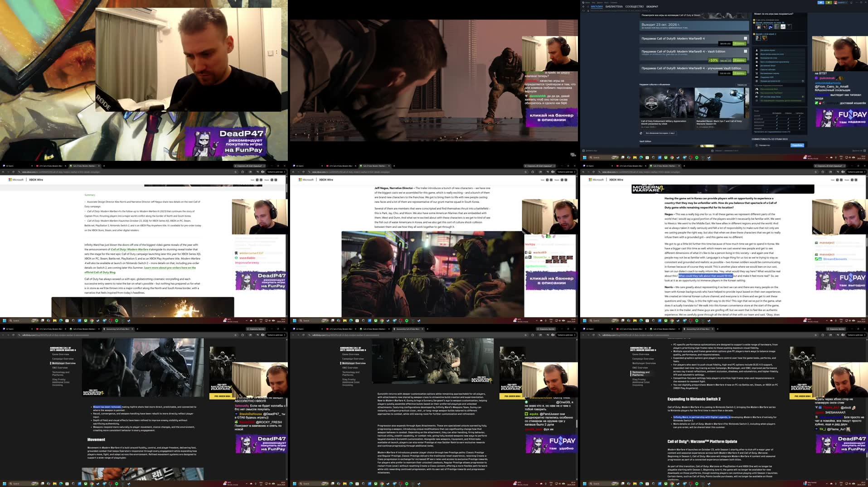
Task: Select Multiplayer Overview in Gunsmith panel sidebar
Action: (354, 363)
